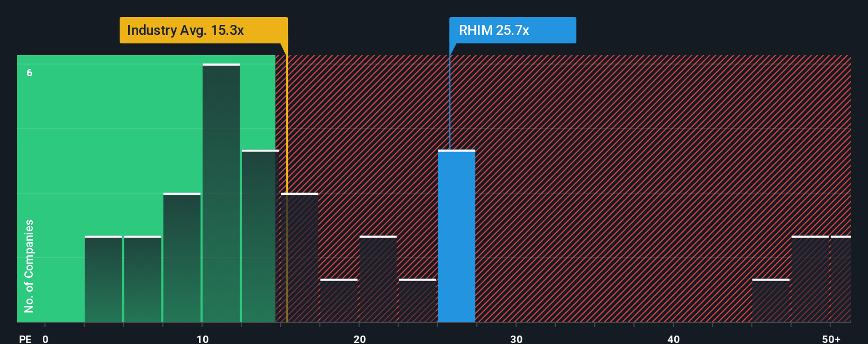Click the Industry Avg. 15.3x label
The height and width of the screenshot is (344, 868).
[x=204, y=30]
